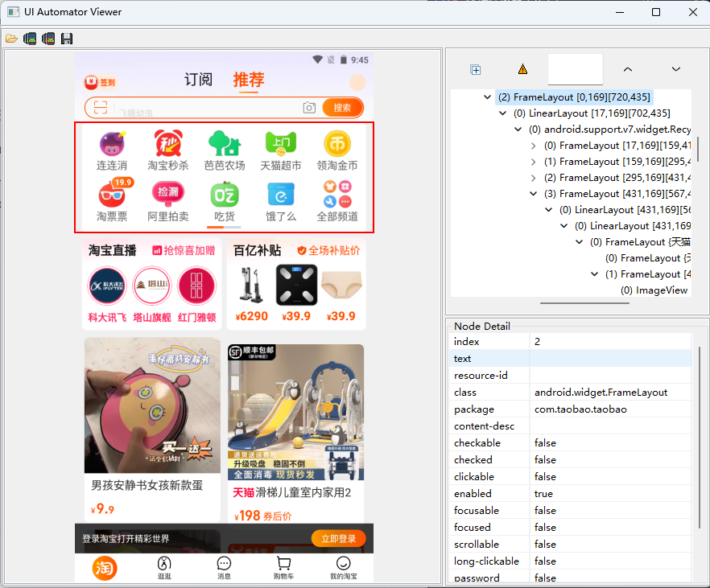Toggle the NAF nodes warning icon
Viewport: 710px width, 588px height.
pyautogui.click(x=522, y=69)
